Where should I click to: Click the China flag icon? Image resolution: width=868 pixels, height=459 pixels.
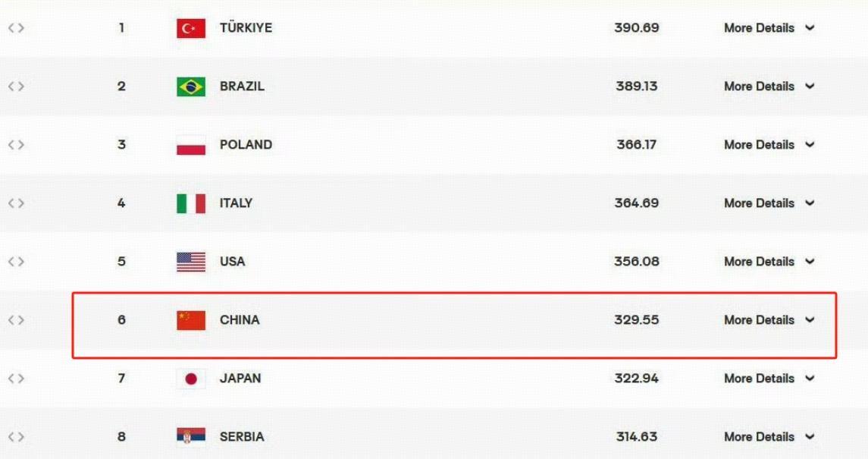191,320
